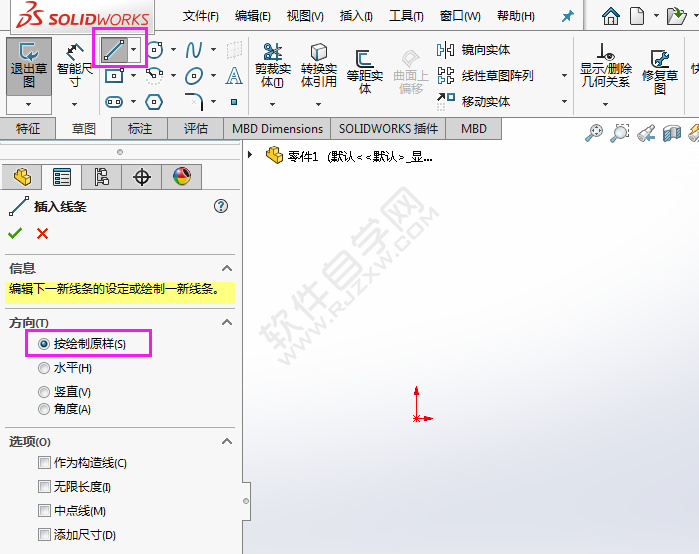Collapse the 选项(O) section
This screenshot has height=554, width=699.
227,441
